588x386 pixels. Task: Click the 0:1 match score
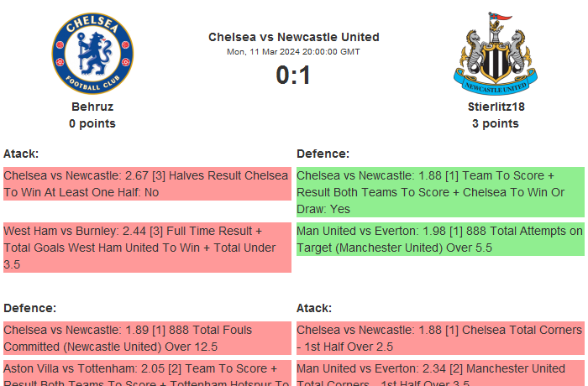tap(293, 76)
